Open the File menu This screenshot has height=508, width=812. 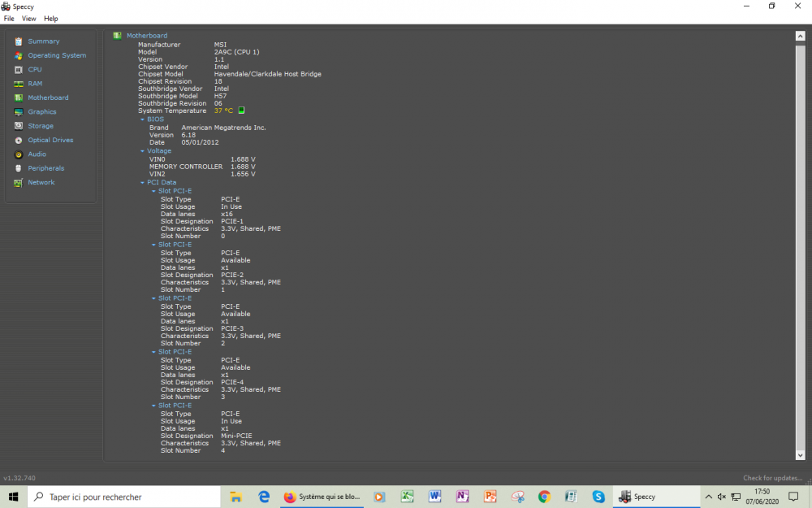coord(9,19)
